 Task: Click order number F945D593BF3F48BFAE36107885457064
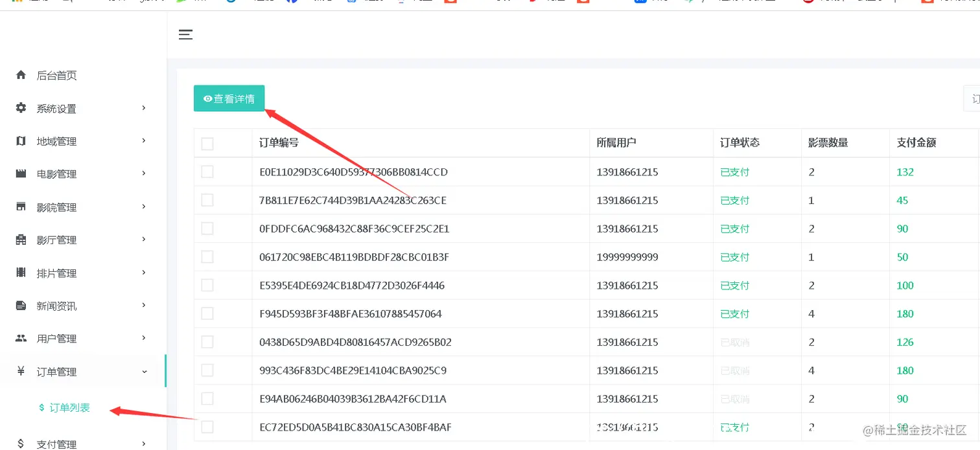[x=351, y=314]
